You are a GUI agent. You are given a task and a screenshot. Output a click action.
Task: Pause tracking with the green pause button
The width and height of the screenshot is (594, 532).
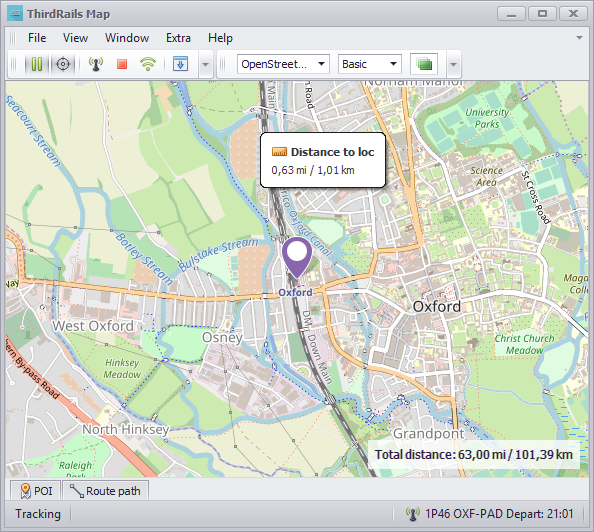click(x=37, y=64)
